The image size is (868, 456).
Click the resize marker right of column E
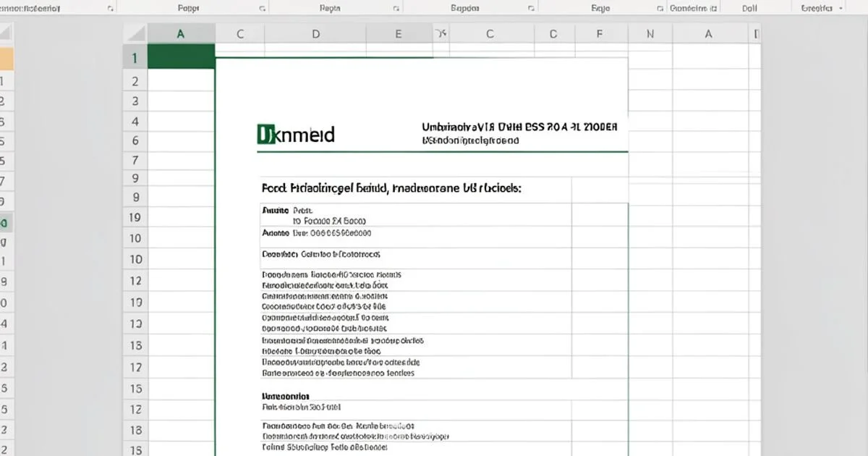coord(438,33)
